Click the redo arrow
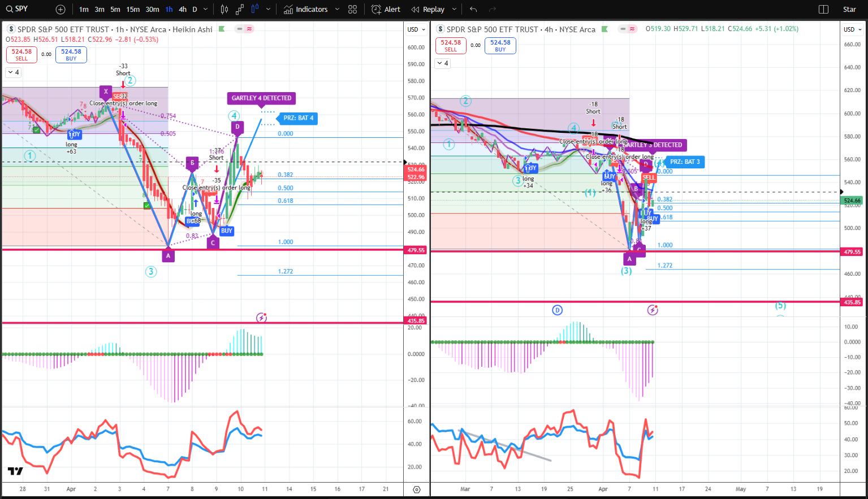 click(493, 10)
